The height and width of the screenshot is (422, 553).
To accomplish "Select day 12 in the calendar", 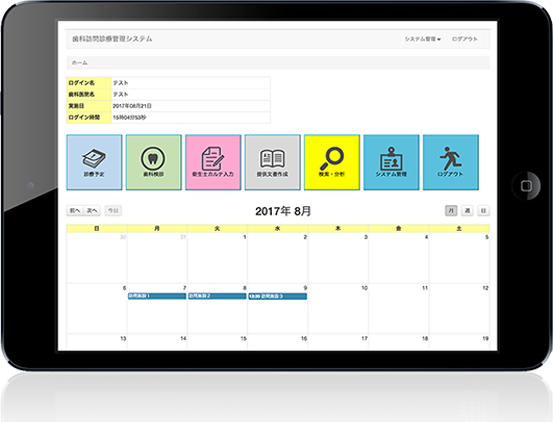I will [459, 308].
